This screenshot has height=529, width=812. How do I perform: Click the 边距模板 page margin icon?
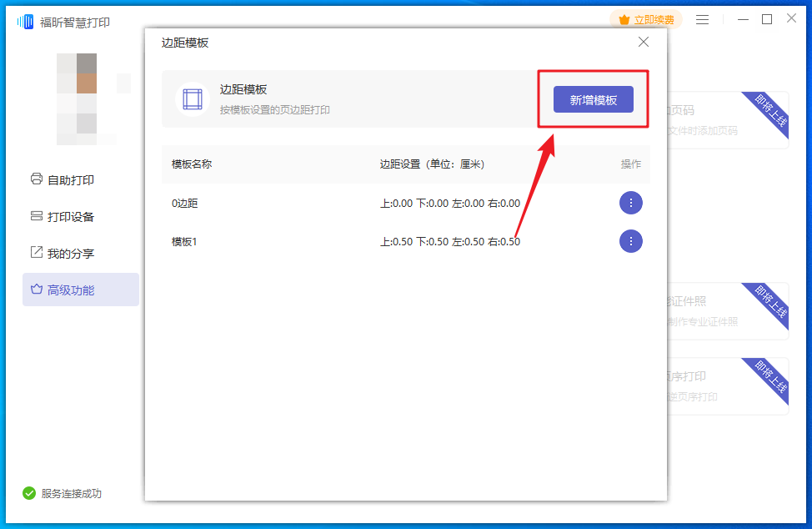click(x=193, y=99)
